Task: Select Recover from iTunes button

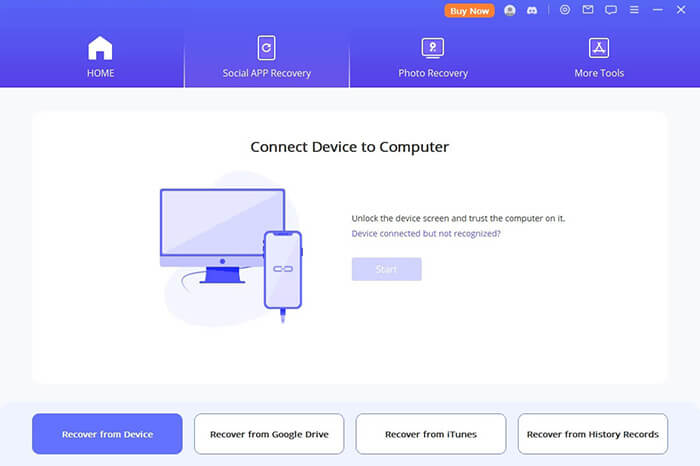Action: coord(431,434)
